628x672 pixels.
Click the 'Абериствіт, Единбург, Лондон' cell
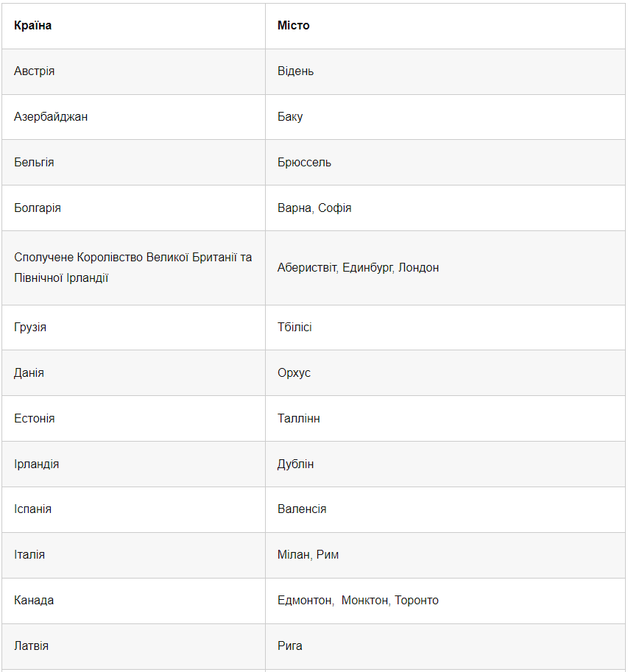click(358, 268)
